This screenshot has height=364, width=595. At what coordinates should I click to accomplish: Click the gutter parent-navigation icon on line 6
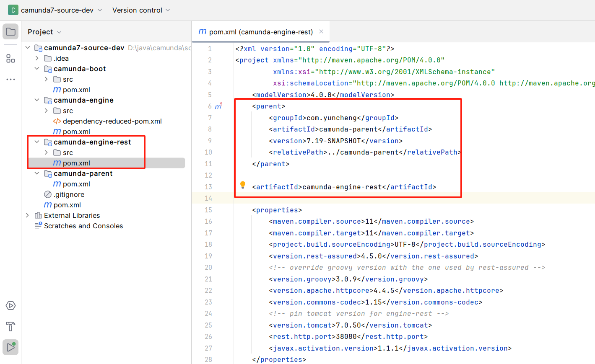(x=218, y=106)
